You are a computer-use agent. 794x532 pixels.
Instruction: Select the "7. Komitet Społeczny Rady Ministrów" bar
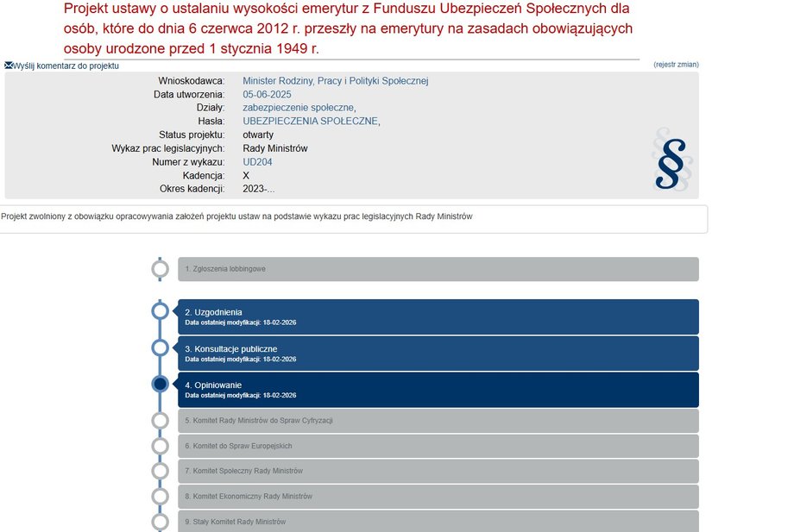coord(432,471)
